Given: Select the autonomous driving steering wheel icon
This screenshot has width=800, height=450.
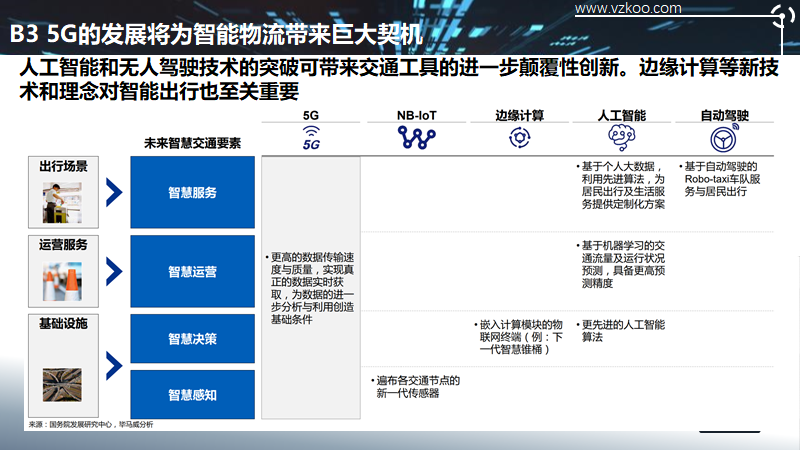Looking at the screenshot, I should [x=724, y=138].
